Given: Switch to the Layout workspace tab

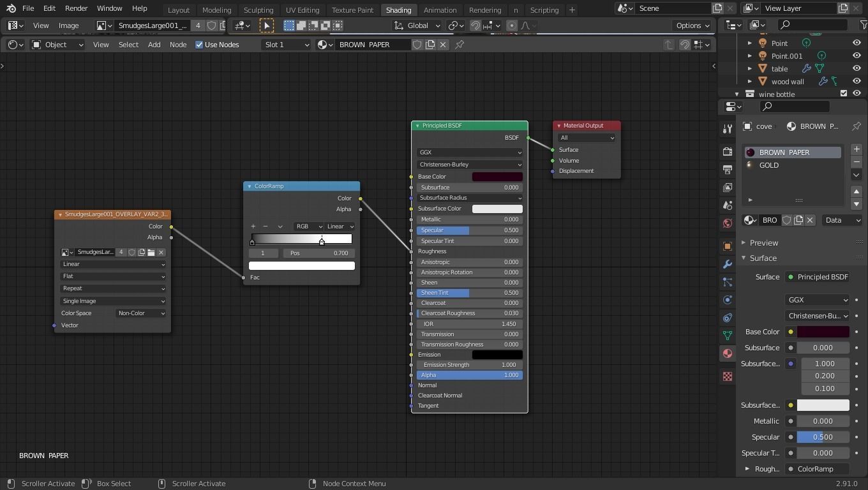Looking at the screenshot, I should [x=179, y=10].
